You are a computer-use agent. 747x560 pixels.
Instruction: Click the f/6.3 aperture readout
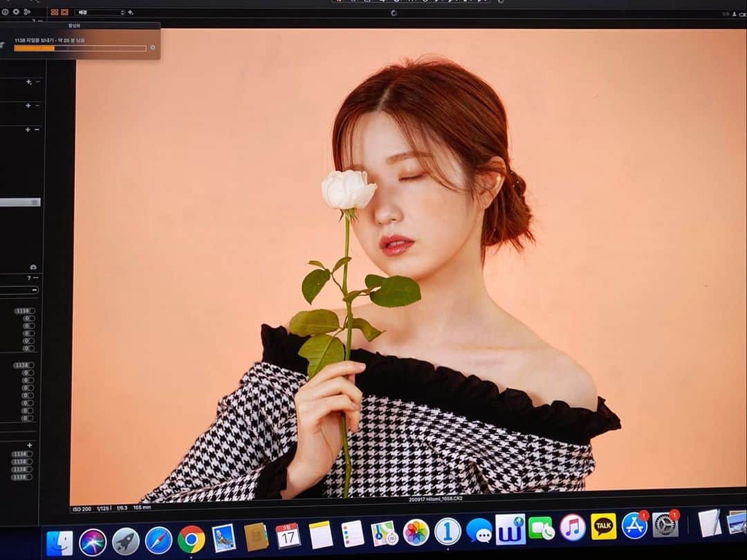pos(122,508)
